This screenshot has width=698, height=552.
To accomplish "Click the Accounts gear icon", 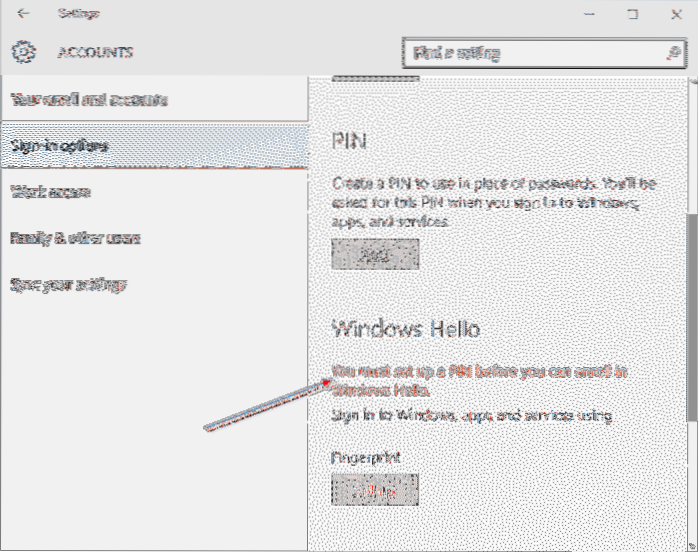I will click(24, 52).
